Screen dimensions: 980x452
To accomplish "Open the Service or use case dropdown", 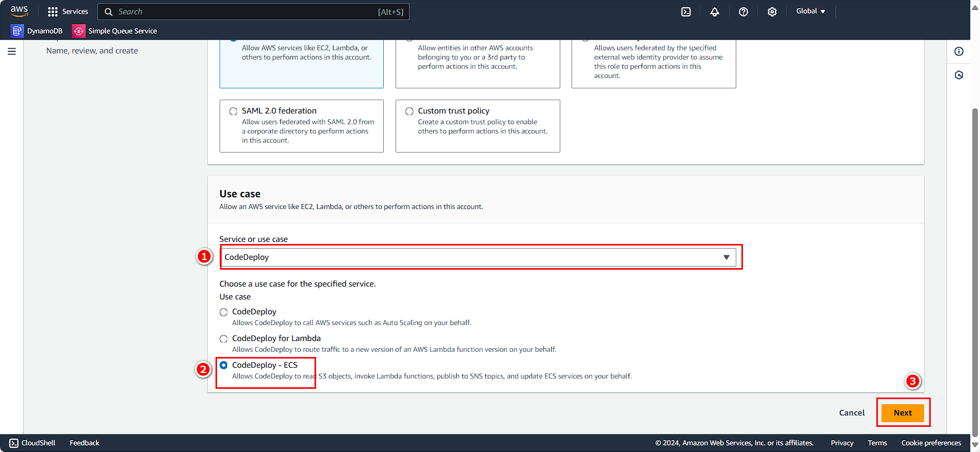I will coord(478,257).
